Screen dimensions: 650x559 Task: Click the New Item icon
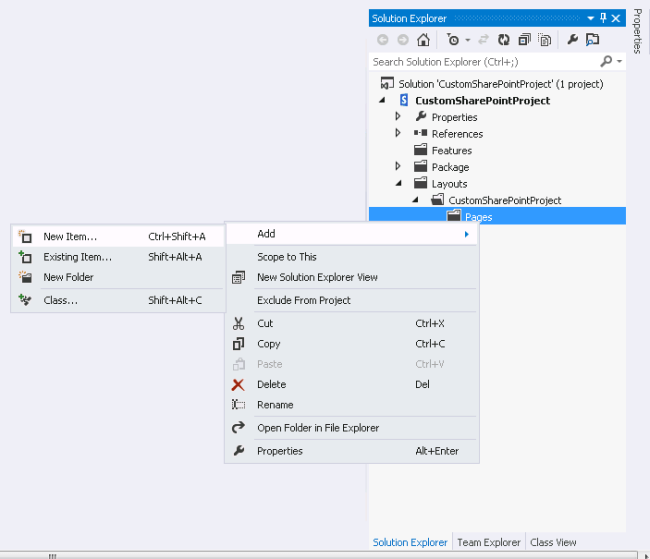click(x=25, y=236)
